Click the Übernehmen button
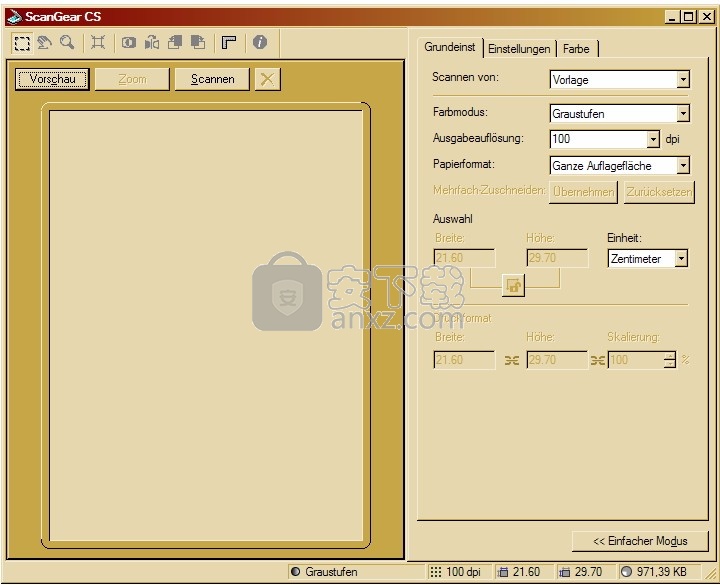This screenshot has height=585, width=720. pyautogui.click(x=584, y=192)
